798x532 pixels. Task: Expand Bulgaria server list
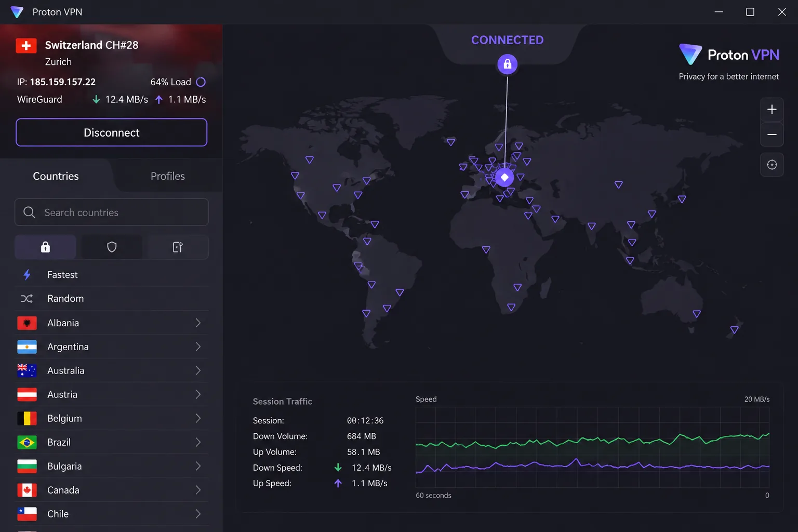[198, 467]
